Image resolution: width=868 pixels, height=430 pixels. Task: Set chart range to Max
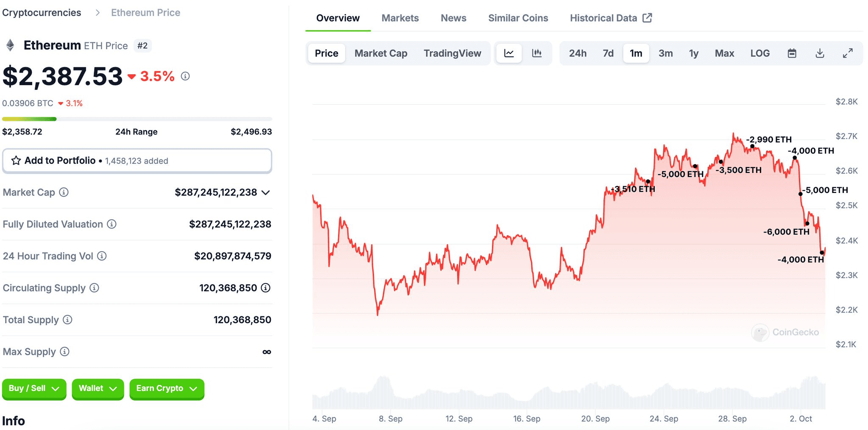[x=724, y=53]
